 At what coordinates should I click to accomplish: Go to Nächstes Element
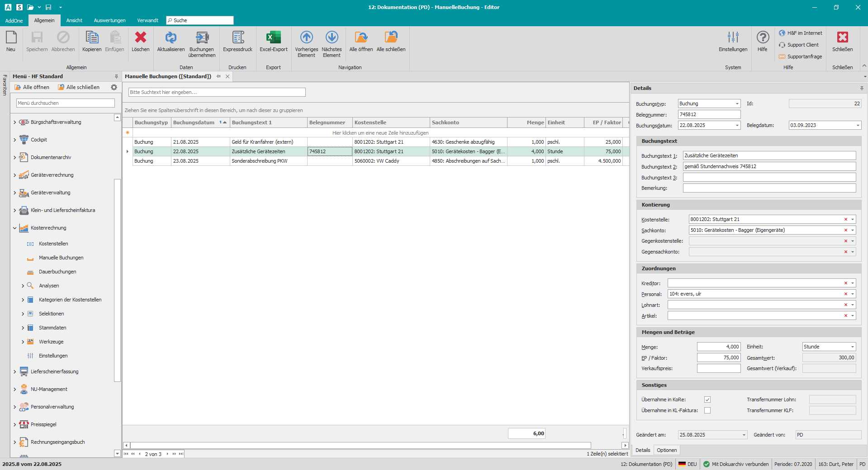click(332, 38)
